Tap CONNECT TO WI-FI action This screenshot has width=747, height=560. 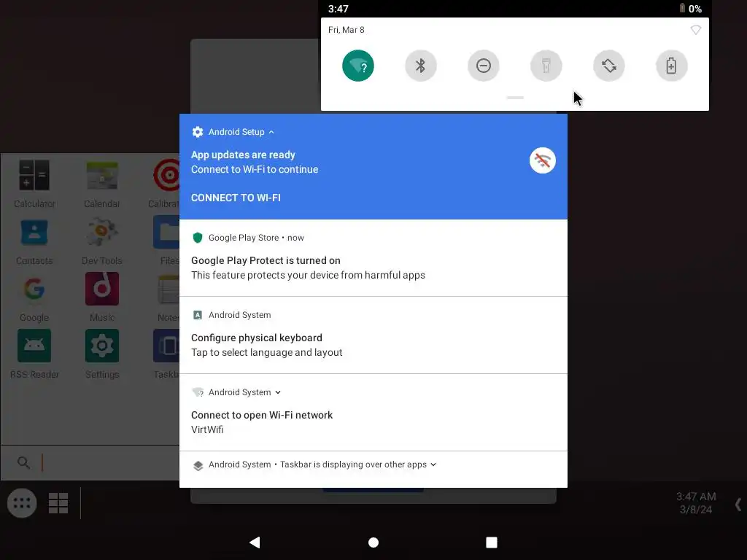pos(236,198)
